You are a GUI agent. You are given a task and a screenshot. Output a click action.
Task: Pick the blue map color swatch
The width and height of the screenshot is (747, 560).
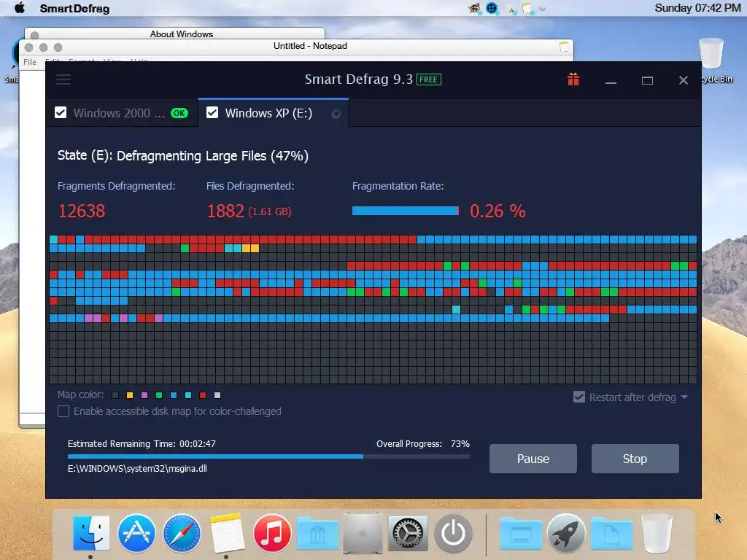point(174,395)
